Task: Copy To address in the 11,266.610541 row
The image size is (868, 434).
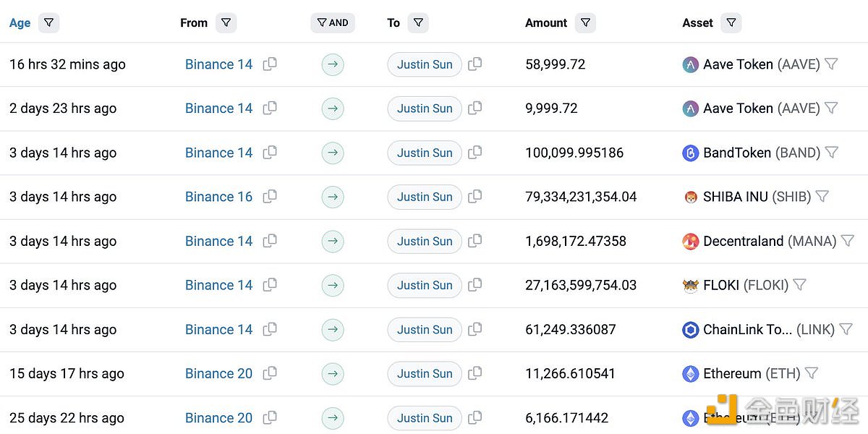Action: pos(475,373)
